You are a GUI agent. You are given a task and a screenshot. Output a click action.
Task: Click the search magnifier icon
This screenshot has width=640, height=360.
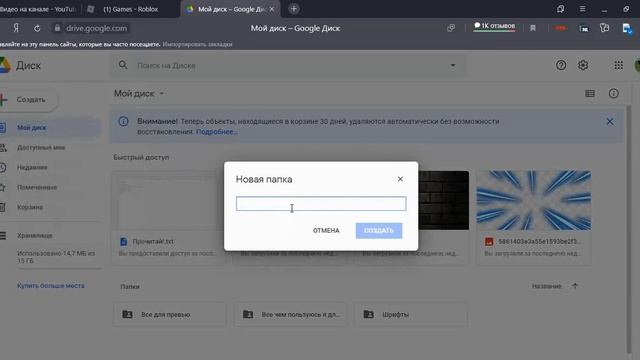point(123,65)
